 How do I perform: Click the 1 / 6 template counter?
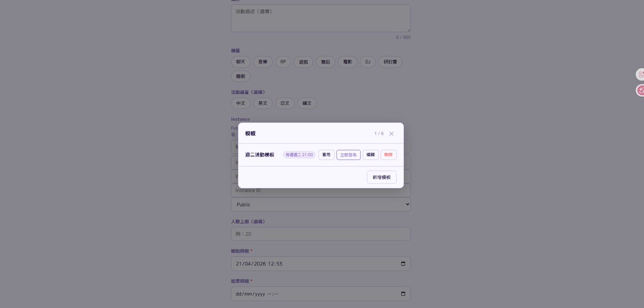pos(379,133)
